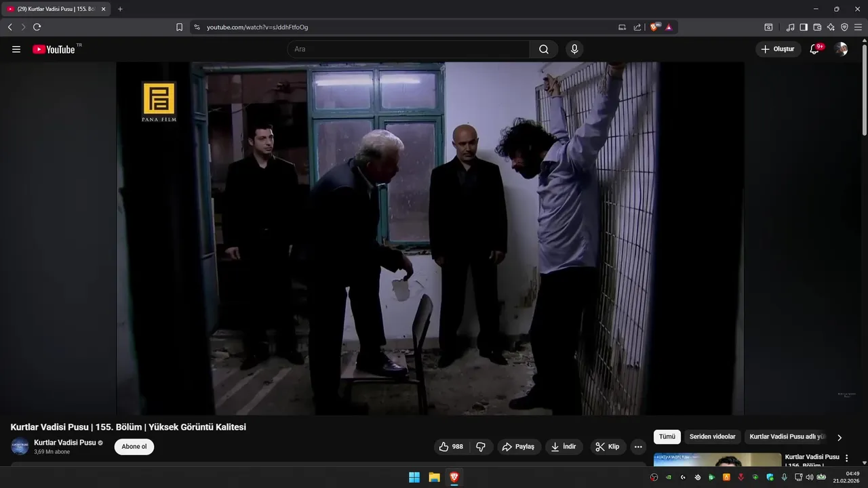The image size is (868, 488).
Task: Open Kurtlar Vadisi Pusu channel name link
Action: (x=65, y=443)
